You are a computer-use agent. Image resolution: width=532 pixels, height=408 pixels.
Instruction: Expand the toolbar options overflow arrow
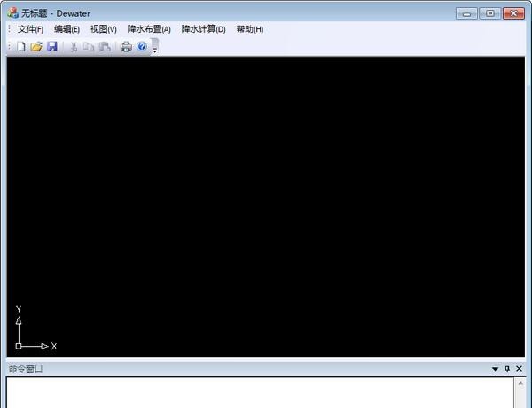tap(154, 46)
